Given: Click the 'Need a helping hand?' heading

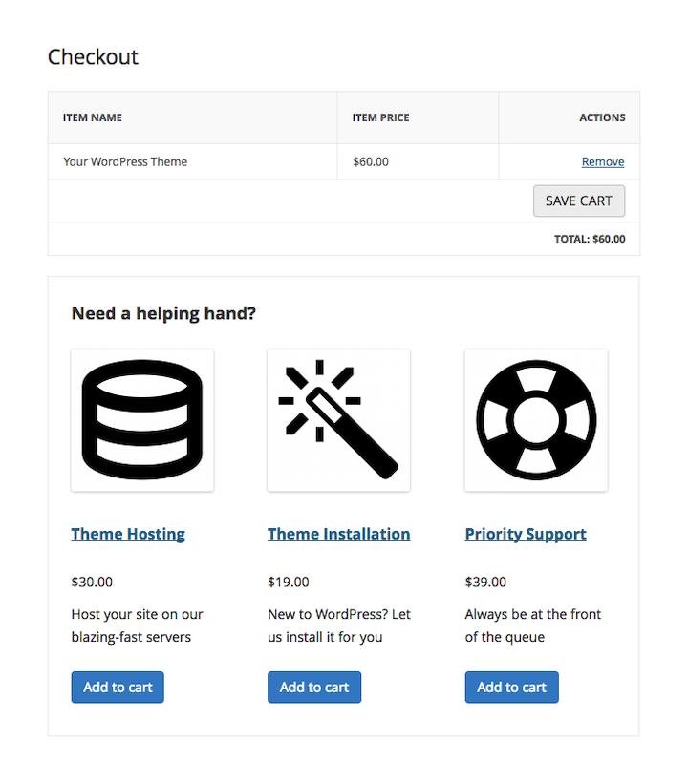Looking at the screenshot, I should 163,313.
